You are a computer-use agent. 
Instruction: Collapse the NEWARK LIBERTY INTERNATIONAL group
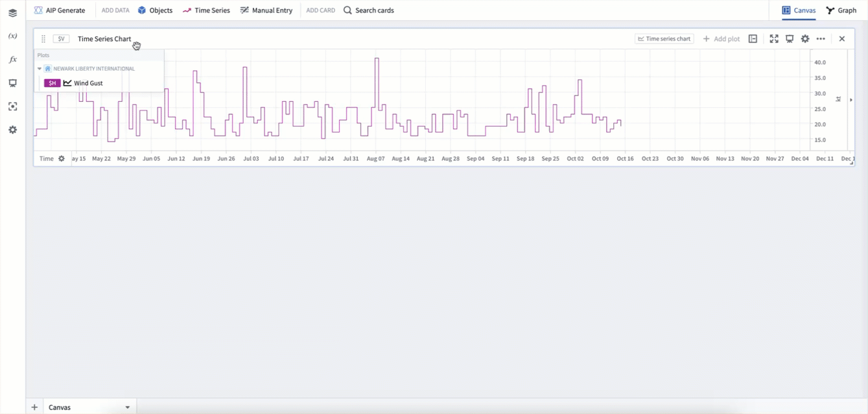click(40, 68)
